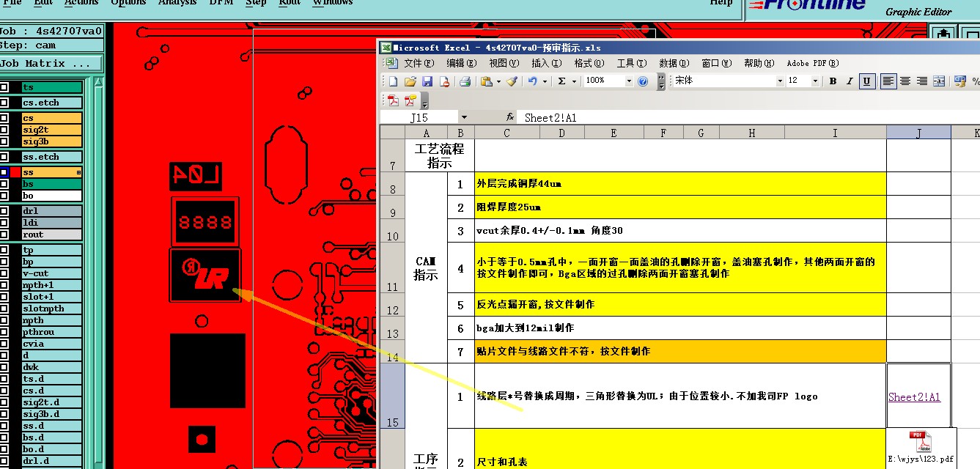Select column J header in Excel
This screenshot has height=469, width=980.
pyautogui.click(x=918, y=133)
